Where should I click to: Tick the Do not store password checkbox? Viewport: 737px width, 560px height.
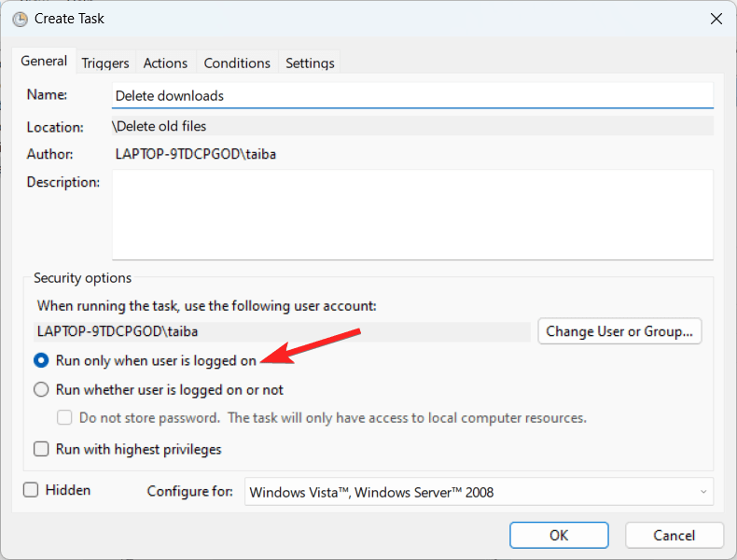[x=64, y=417]
